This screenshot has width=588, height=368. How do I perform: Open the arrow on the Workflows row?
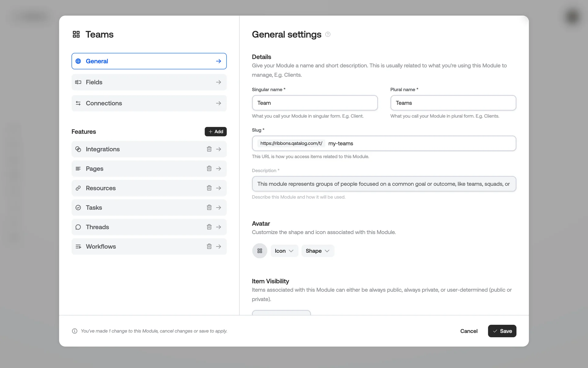point(219,247)
